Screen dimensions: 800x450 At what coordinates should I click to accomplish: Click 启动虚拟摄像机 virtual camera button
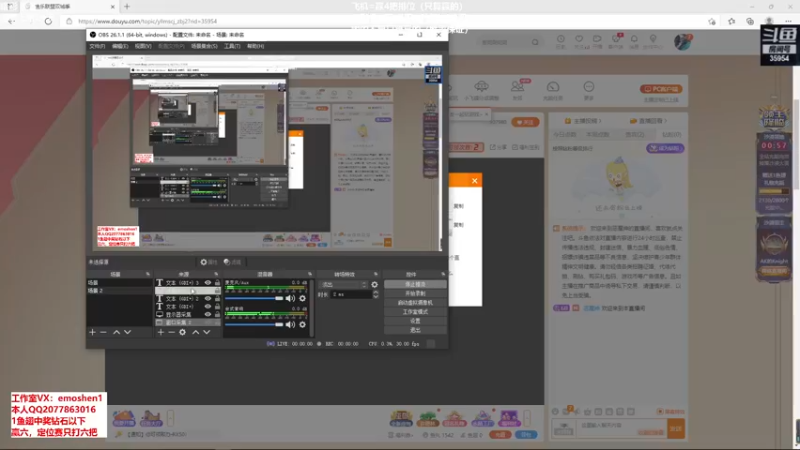click(415, 303)
